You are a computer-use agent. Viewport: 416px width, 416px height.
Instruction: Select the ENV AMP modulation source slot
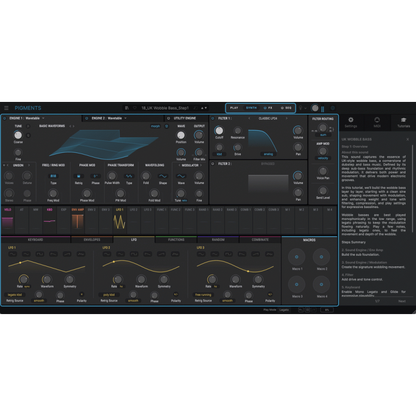point(78,219)
